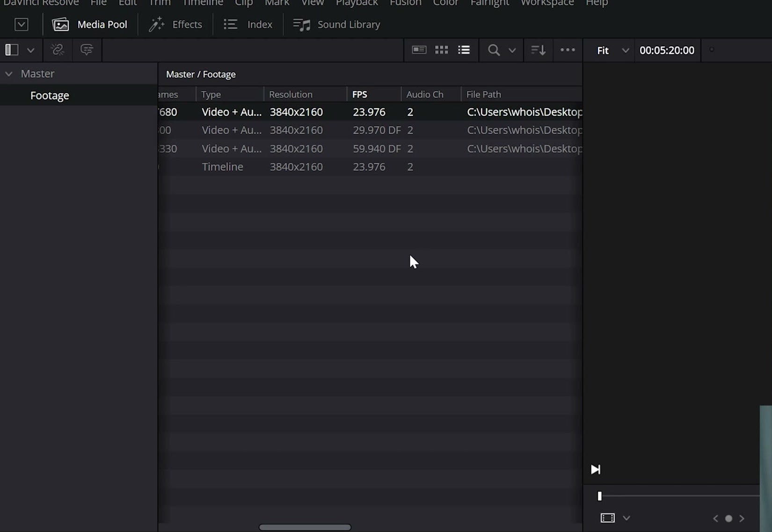Select the 23.976 fps video clip row

(x=370, y=112)
